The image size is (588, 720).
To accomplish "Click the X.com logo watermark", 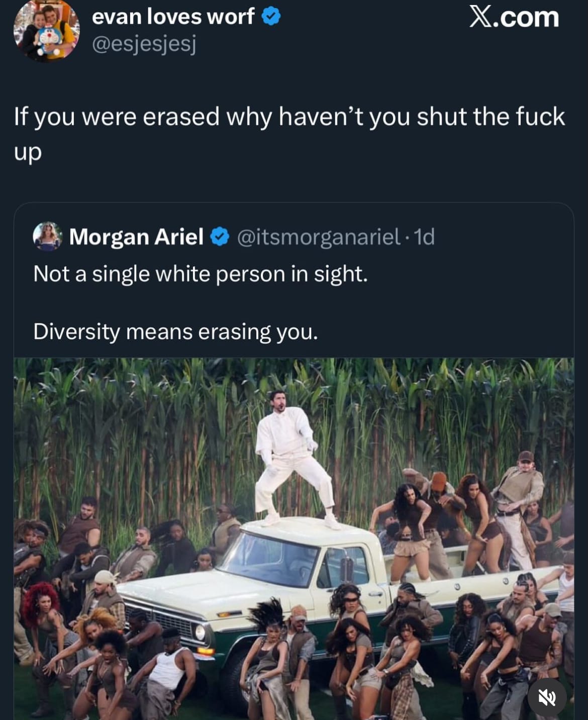I will (514, 17).
